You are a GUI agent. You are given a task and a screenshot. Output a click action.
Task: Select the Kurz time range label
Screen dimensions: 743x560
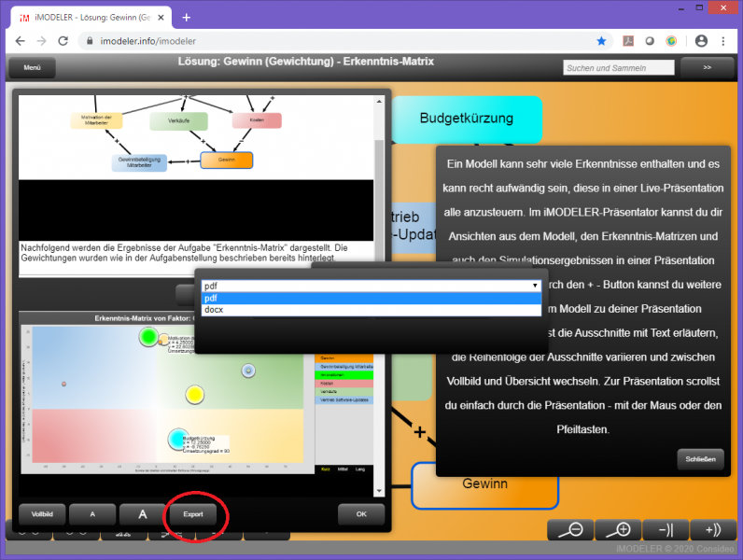coord(325,469)
